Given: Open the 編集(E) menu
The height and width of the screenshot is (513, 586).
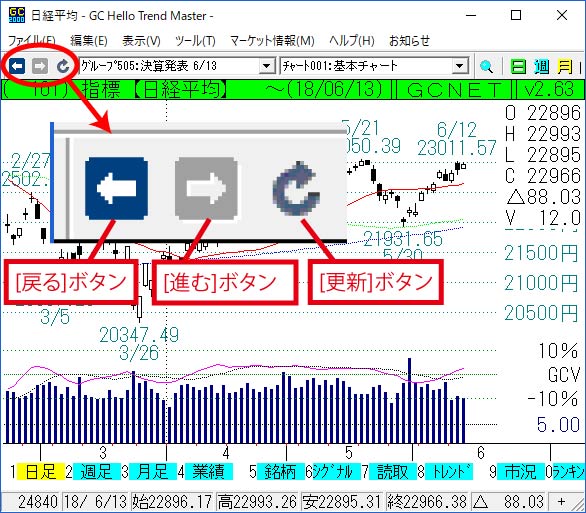Looking at the screenshot, I should 89,40.
